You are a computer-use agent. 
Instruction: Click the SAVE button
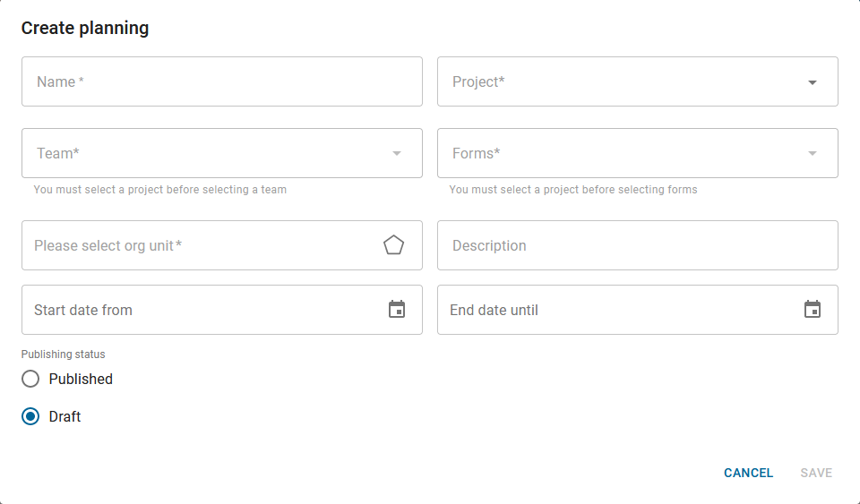pyautogui.click(x=816, y=473)
